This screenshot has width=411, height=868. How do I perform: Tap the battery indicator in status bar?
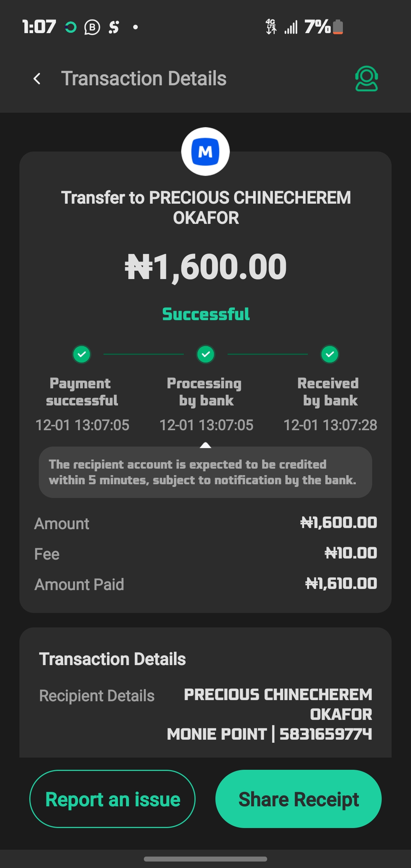[x=338, y=27]
